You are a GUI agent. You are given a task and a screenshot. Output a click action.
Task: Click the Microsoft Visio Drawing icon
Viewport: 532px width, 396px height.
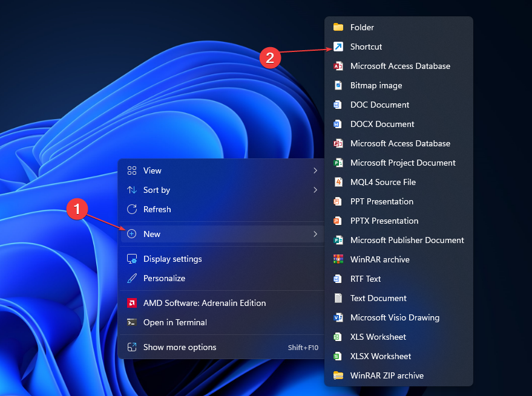click(339, 317)
